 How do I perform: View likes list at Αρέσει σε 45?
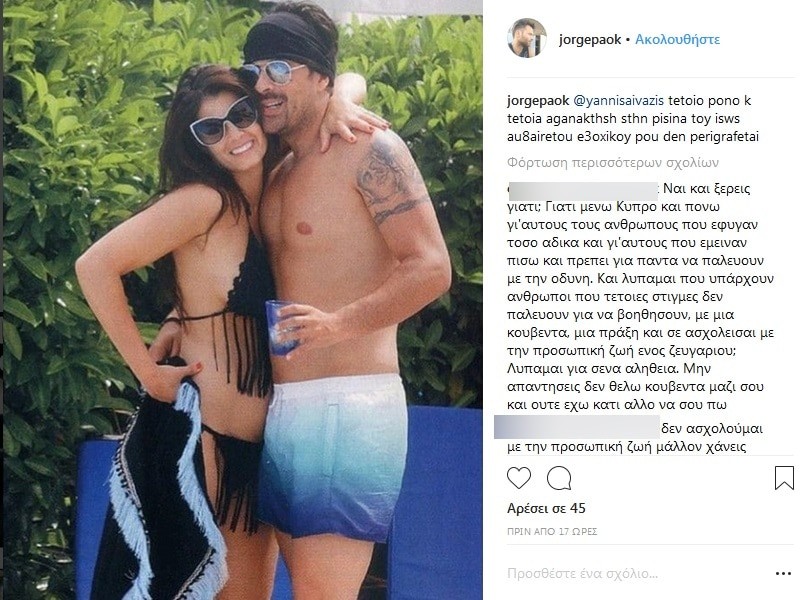click(x=546, y=508)
